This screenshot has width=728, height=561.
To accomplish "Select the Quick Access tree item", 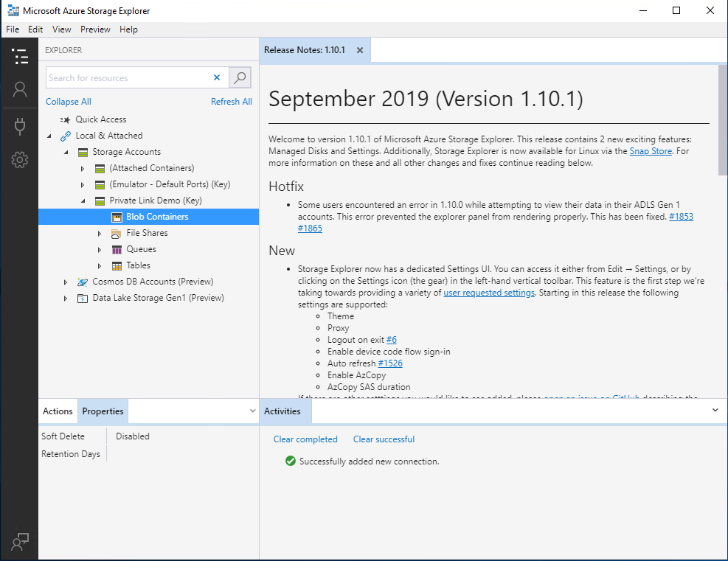I will [x=101, y=119].
